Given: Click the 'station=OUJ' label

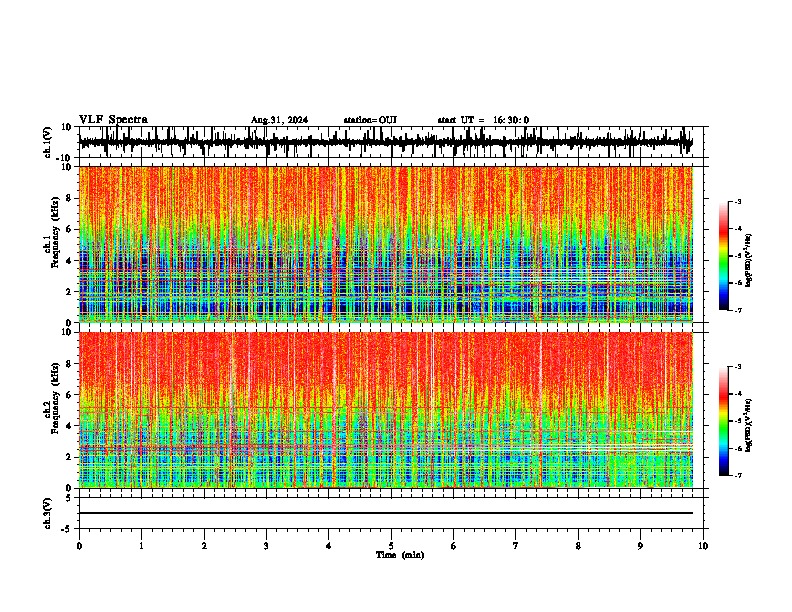Looking at the screenshot, I should tap(370, 120).
